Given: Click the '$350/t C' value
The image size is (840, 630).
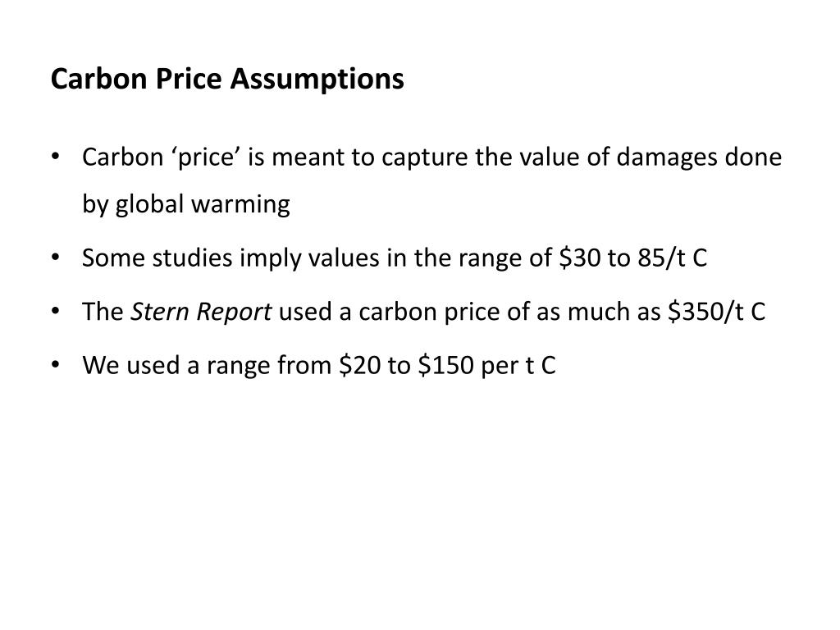Looking at the screenshot, I should pos(717,312).
